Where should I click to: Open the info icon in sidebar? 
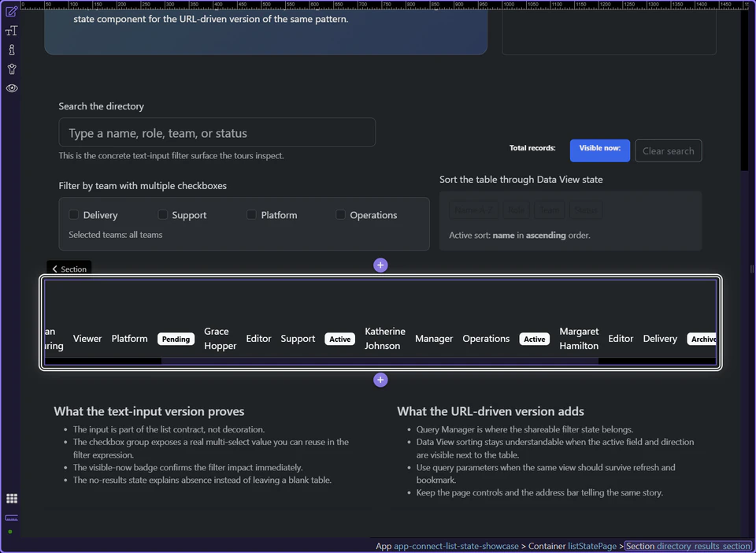[12, 50]
